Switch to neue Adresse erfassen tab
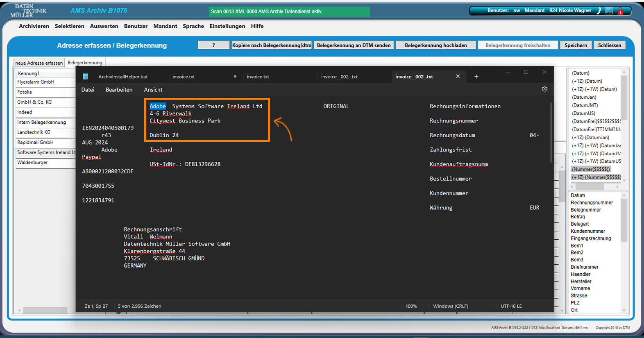The image size is (644, 338). 39,63
